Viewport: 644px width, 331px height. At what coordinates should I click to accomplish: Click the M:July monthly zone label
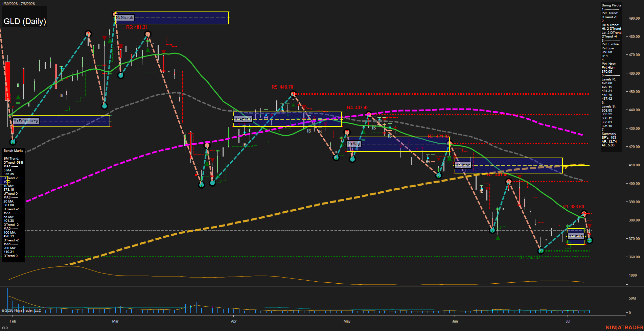(x=576, y=236)
